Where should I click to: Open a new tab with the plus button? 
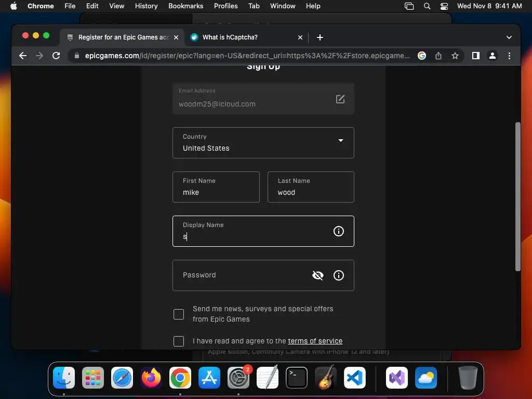pos(320,37)
